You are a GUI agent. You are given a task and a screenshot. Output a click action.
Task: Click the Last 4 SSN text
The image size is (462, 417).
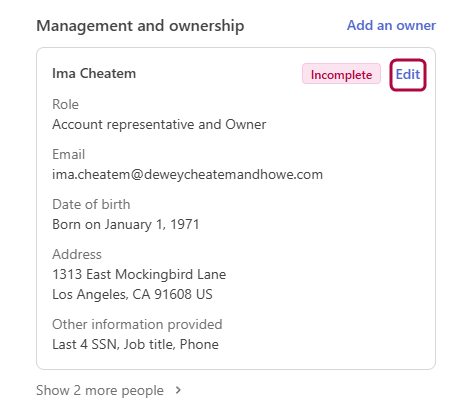pos(85,345)
